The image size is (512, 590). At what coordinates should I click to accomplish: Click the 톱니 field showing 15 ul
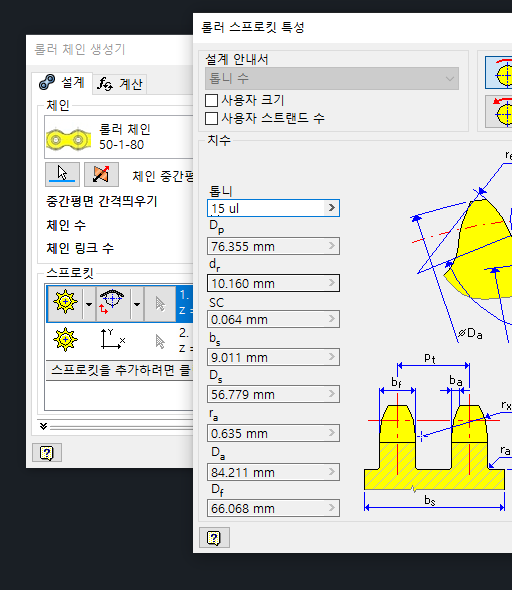tap(273, 208)
